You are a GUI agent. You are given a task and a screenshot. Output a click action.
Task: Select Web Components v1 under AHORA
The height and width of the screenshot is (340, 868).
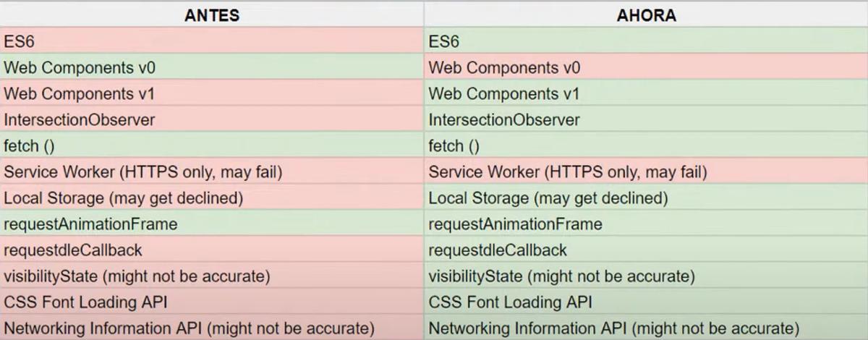click(646, 94)
